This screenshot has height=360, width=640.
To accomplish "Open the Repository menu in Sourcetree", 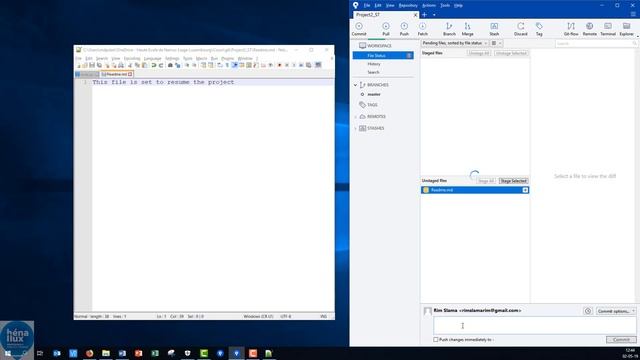I will click(x=408, y=5).
